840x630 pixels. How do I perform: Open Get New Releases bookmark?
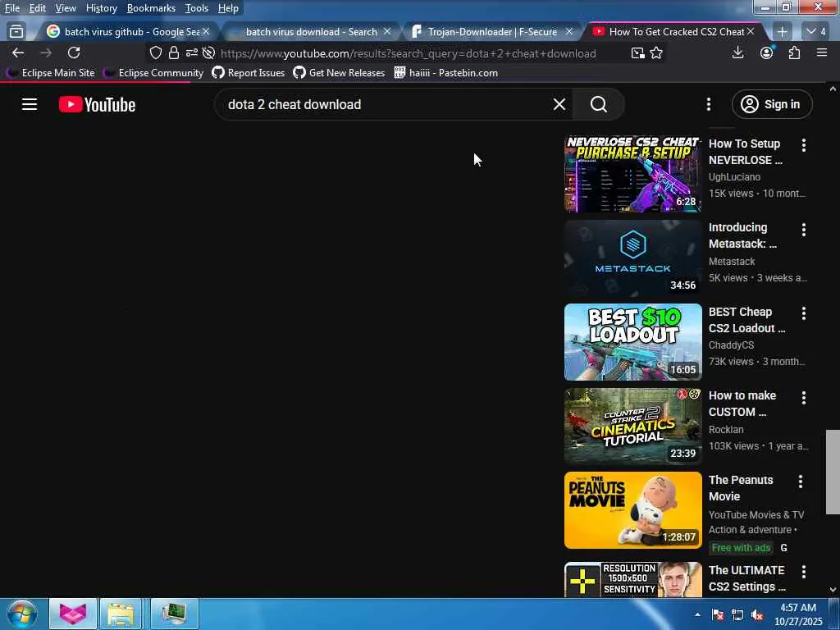coord(339,73)
